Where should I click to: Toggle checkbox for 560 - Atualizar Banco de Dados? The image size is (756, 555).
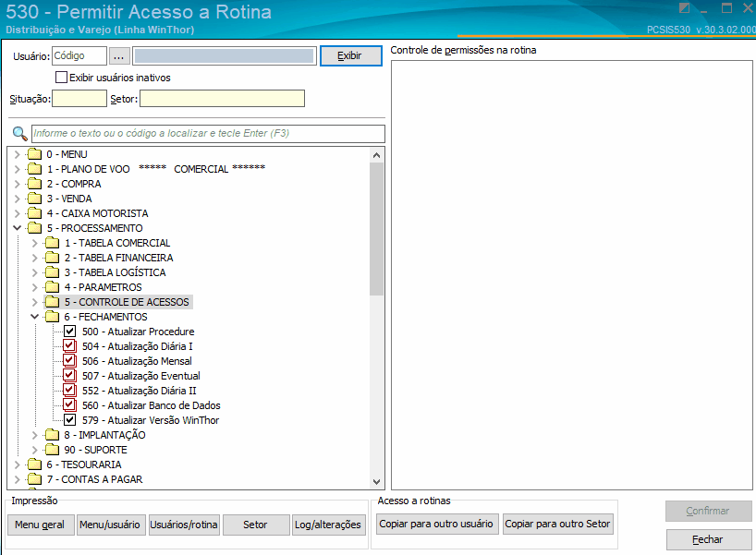70,405
